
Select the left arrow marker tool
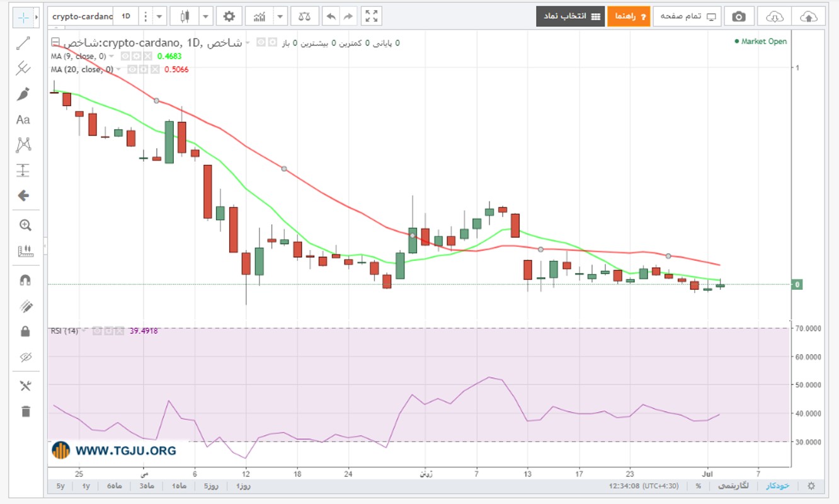tap(23, 195)
